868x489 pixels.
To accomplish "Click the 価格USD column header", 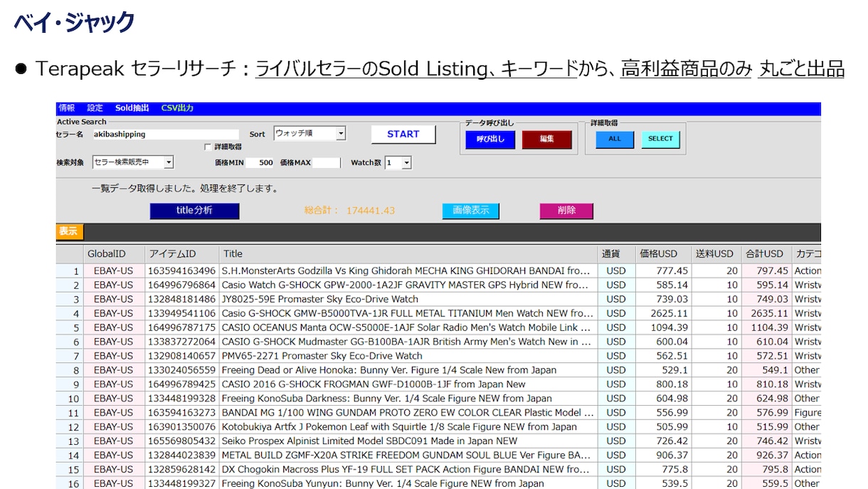I will (663, 253).
